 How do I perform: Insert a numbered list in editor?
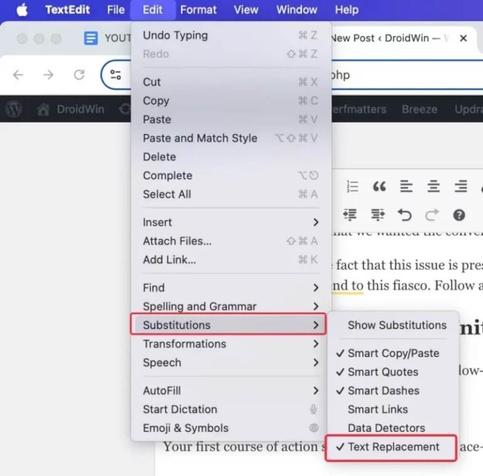coord(352,186)
